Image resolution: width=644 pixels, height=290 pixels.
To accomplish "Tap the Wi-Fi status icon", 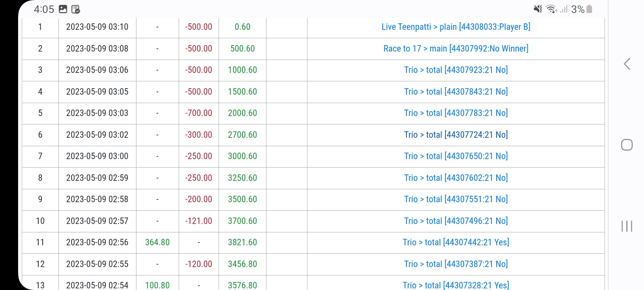I will [551, 9].
